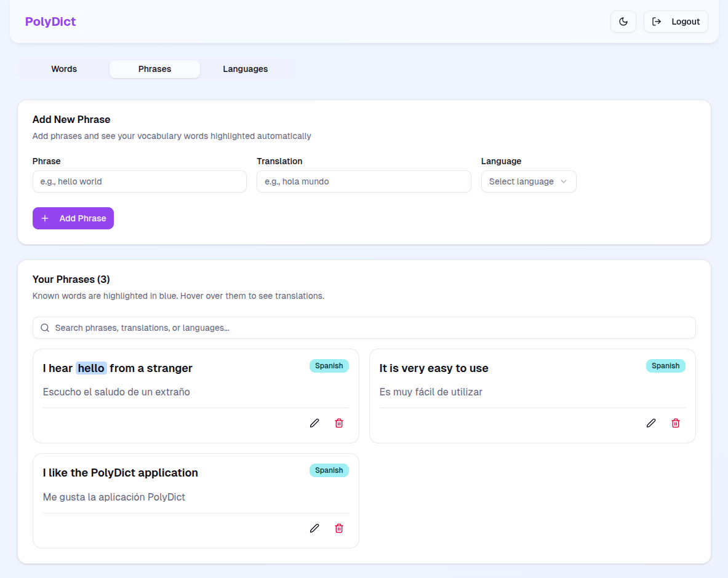Delete the 'I like the PolyDict application' phrase

(x=339, y=528)
